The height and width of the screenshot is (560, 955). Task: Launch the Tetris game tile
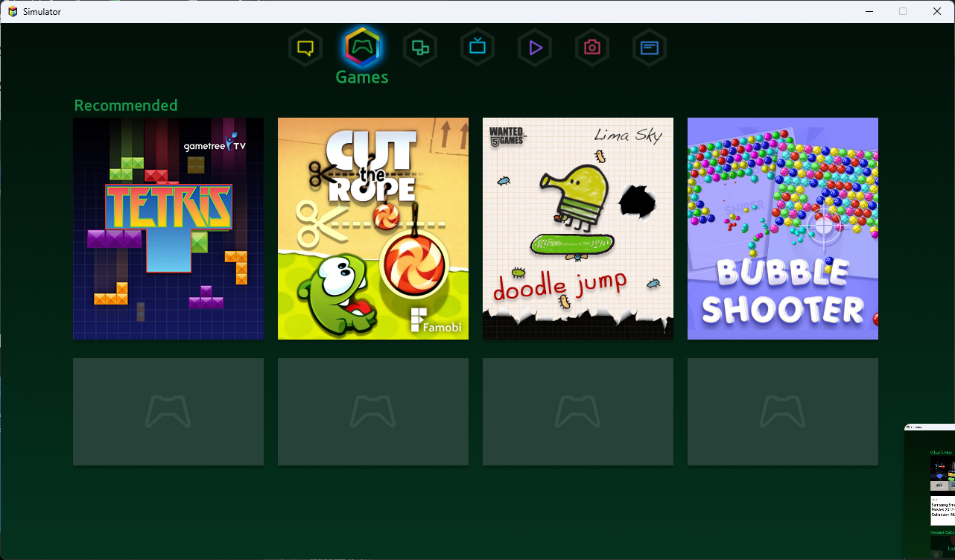[168, 229]
